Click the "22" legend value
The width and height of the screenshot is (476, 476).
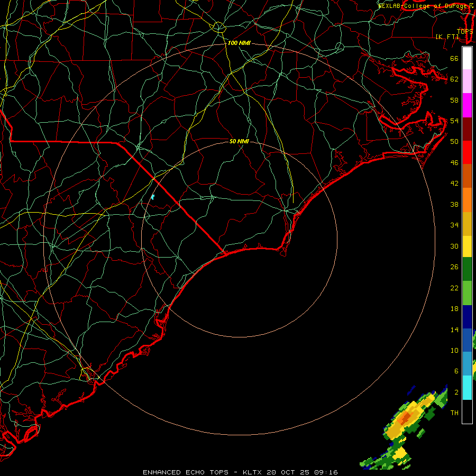coord(454,288)
